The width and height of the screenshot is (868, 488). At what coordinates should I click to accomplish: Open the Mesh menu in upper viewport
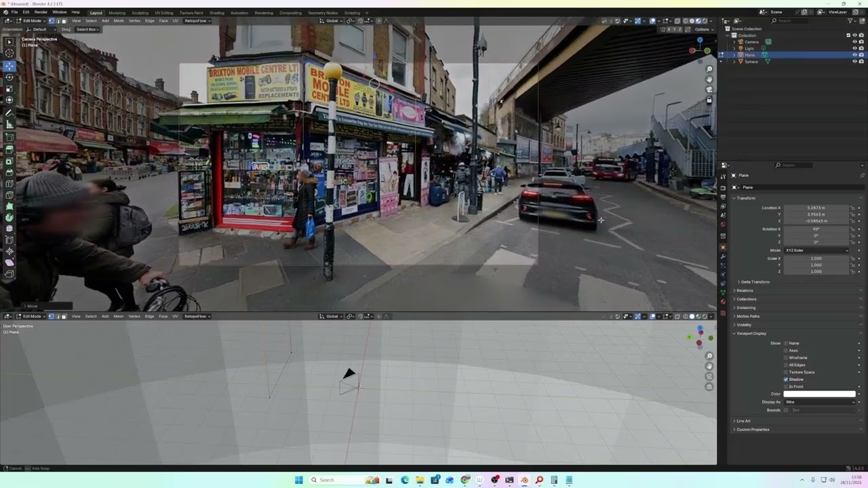tap(119, 21)
